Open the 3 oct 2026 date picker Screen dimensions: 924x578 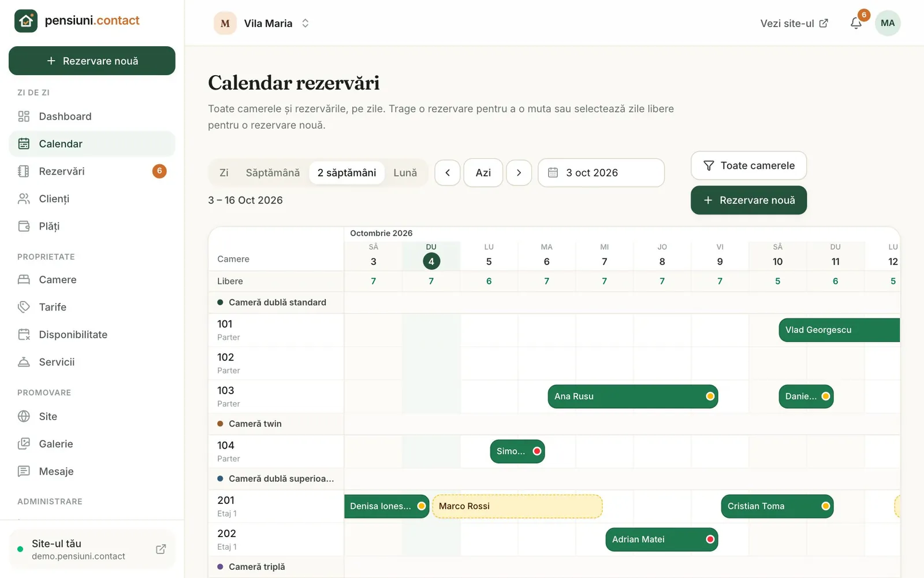click(601, 173)
